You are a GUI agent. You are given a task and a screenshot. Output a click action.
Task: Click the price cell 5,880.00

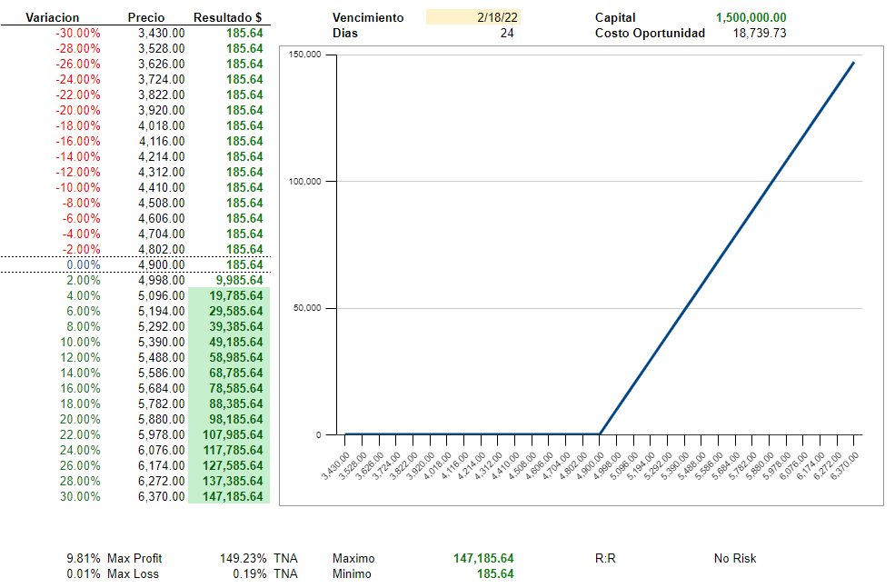(161, 419)
